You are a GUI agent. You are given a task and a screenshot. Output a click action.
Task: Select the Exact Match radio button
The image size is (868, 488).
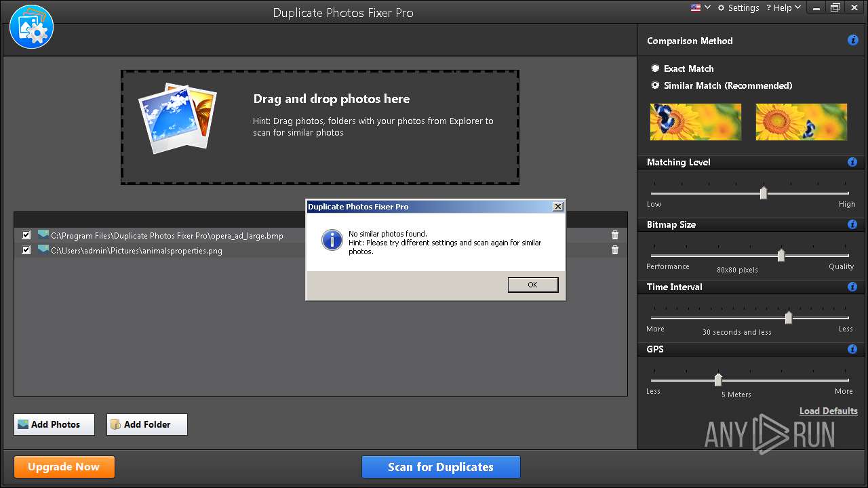point(655,68)
